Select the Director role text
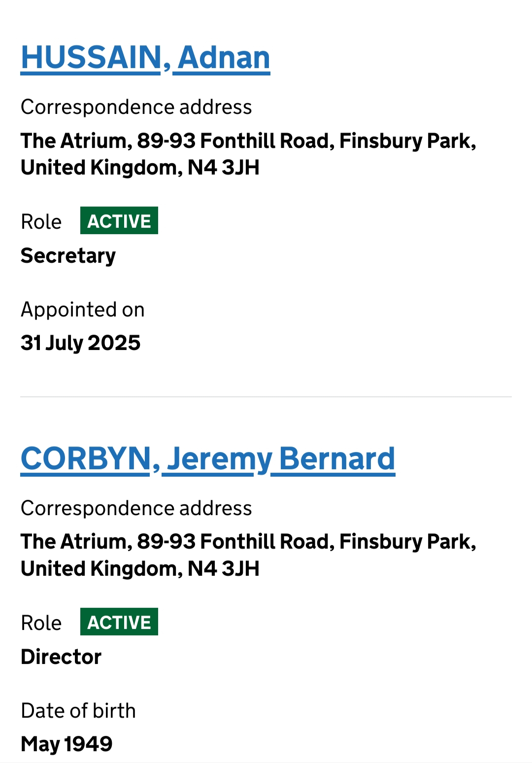This screenshot has height=763, width=532. click(x=61, y=657)
